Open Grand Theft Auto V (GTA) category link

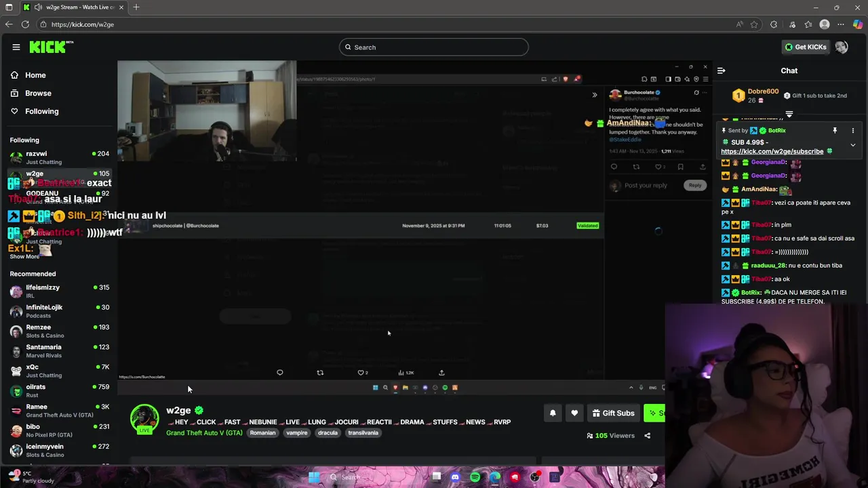tap(204, 432)
